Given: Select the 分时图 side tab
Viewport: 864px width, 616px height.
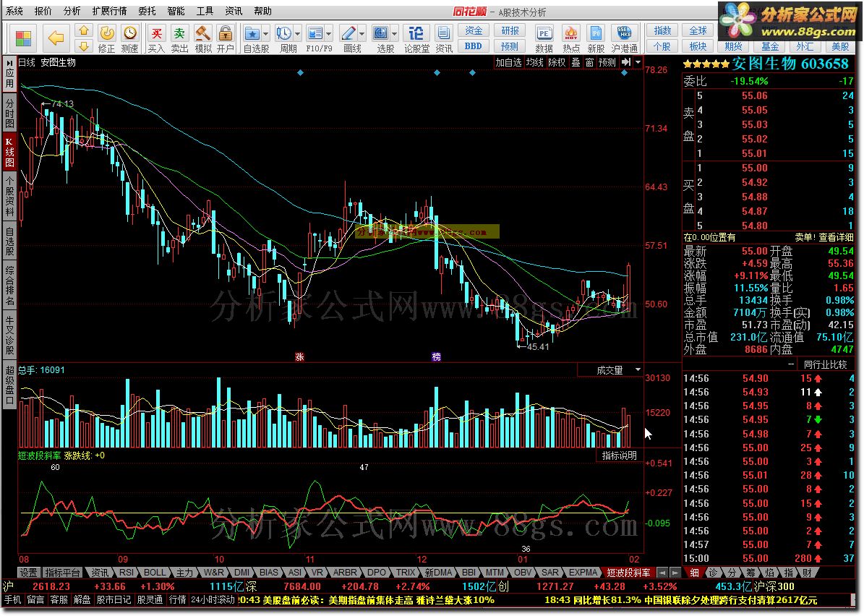Looking at the screenshot, I should pyautogui.click(x=9, y=112).
